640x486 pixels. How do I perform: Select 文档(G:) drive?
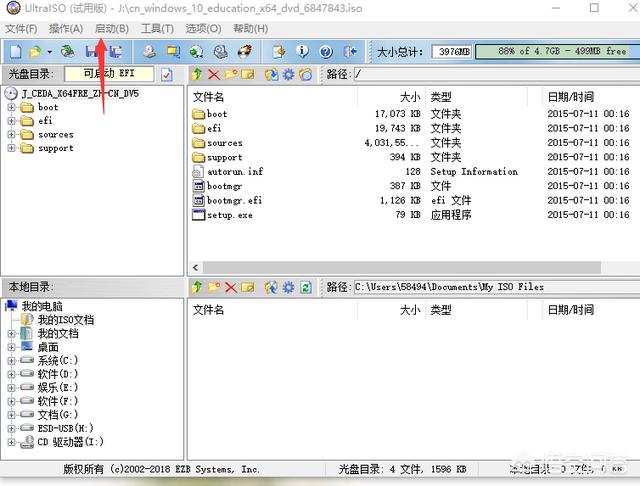click(x=58, y=415)
